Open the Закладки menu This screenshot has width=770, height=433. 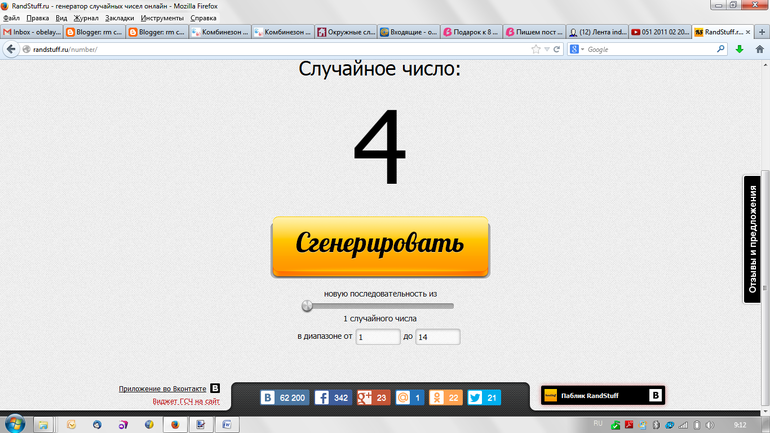(x=119, y=18)
